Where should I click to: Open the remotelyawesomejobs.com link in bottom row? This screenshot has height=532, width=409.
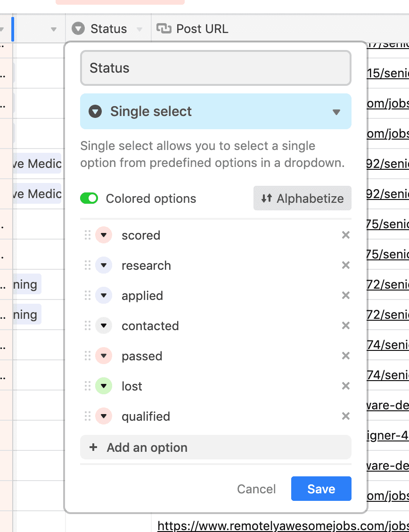[x=283, y=525]
